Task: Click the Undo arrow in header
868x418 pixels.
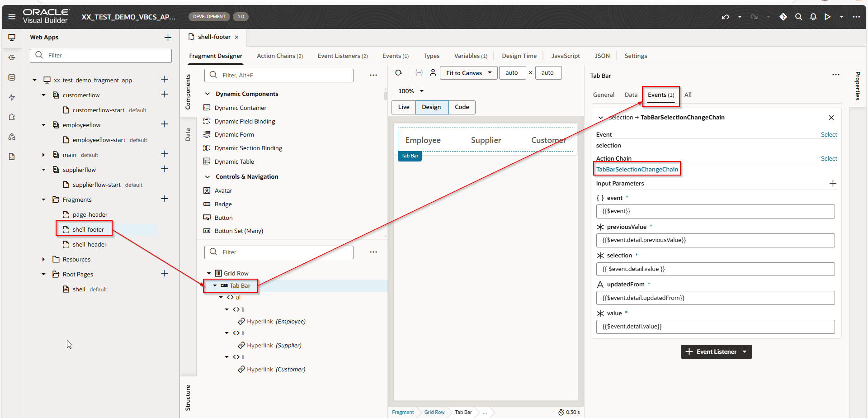Action: [x=725, y=17]
